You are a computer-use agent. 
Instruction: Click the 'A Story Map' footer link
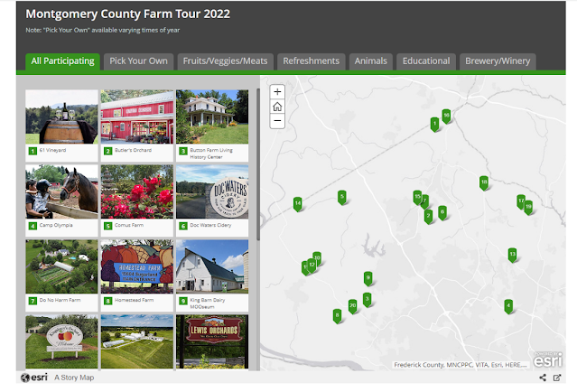click(74, 378)
